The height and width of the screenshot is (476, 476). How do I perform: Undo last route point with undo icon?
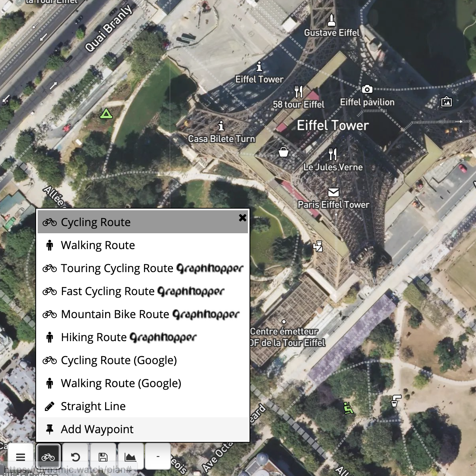[75, 457]
